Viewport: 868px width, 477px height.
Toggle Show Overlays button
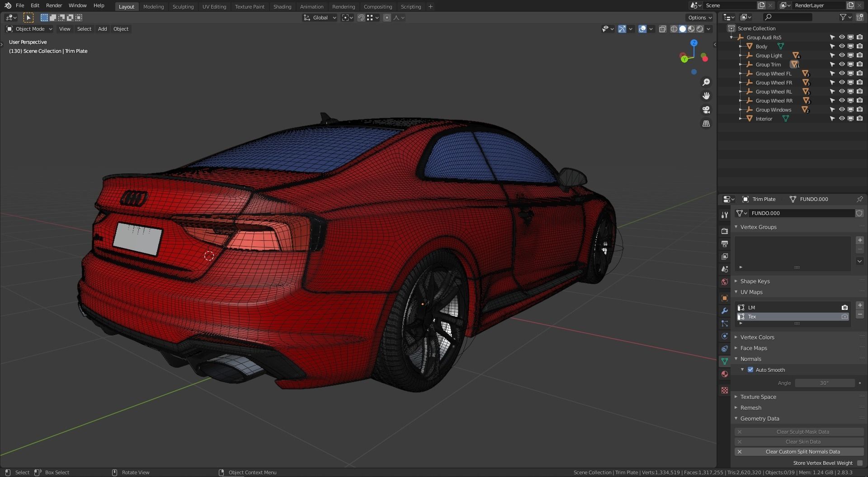coord(642,29)
